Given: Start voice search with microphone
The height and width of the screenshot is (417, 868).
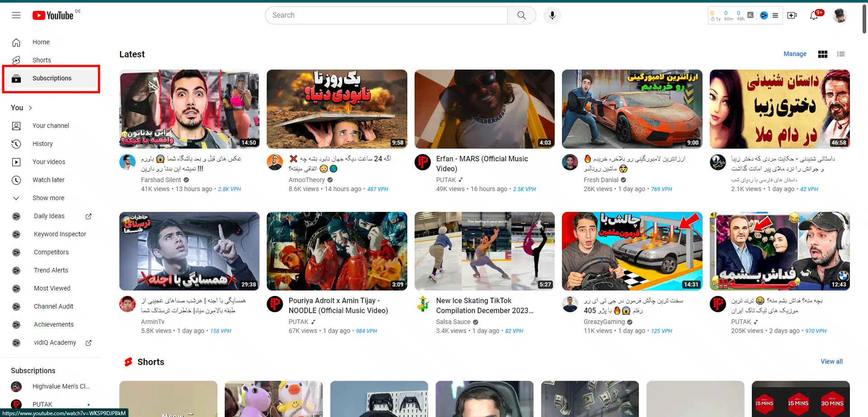Looking at the screenshot, I should [552, 15].
